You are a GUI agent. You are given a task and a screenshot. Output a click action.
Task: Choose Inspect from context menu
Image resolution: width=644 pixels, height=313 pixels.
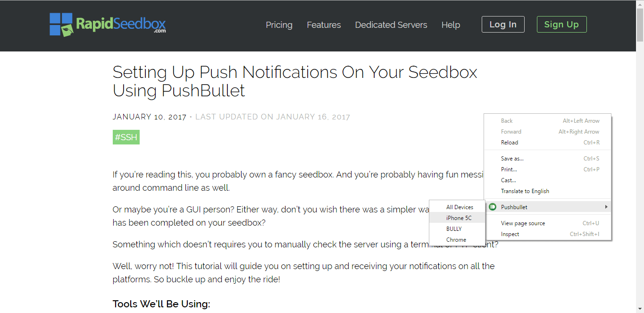point(548,234)
